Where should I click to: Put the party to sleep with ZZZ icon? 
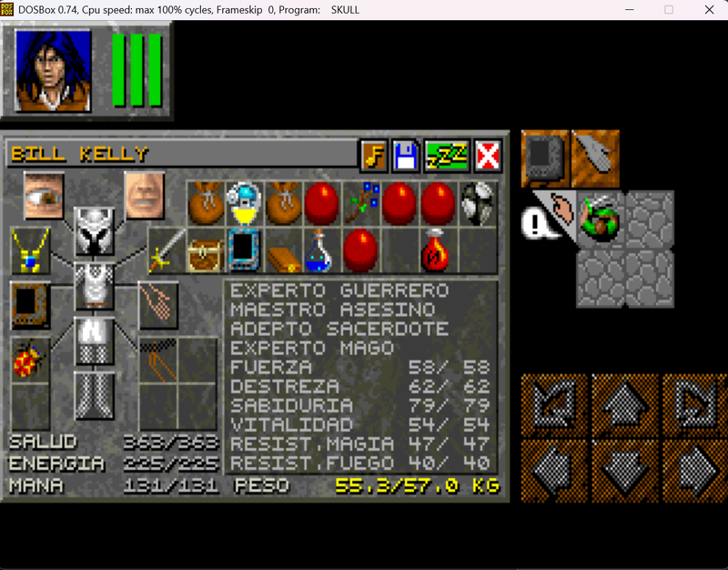447,156
